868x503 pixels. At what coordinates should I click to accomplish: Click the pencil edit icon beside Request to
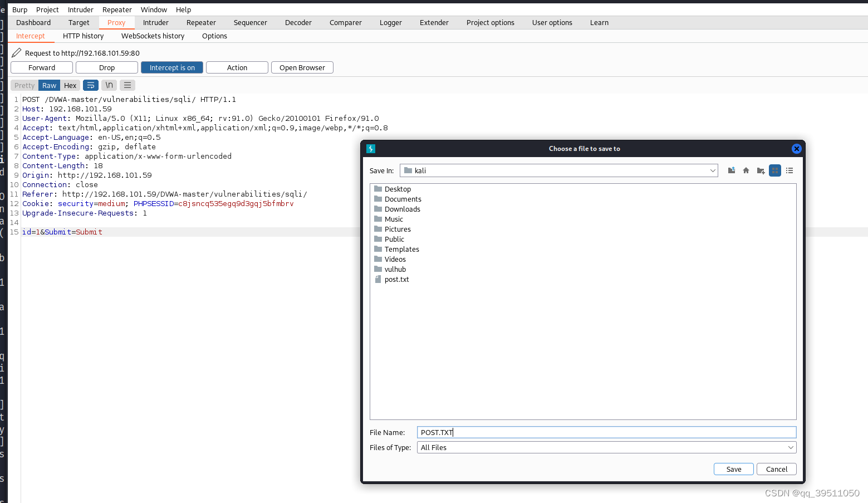pyautogui.click(x=17, y=53)
